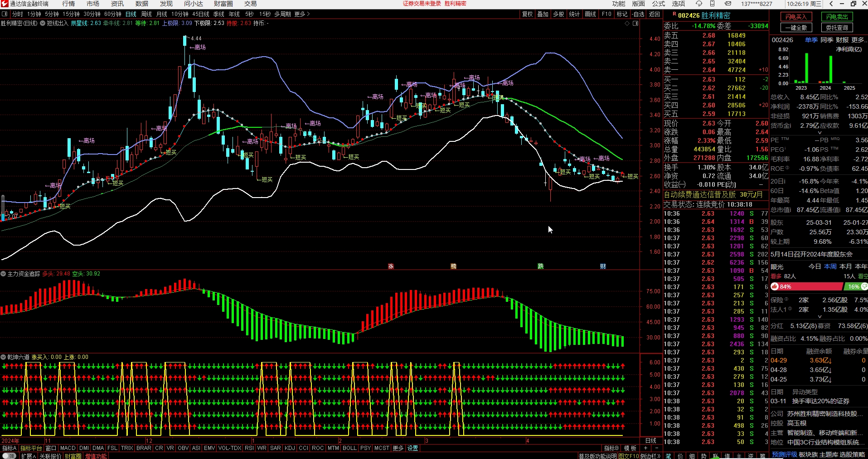
Task: Click the 16% bearish sentiment bar
Action: click(856, 286)
